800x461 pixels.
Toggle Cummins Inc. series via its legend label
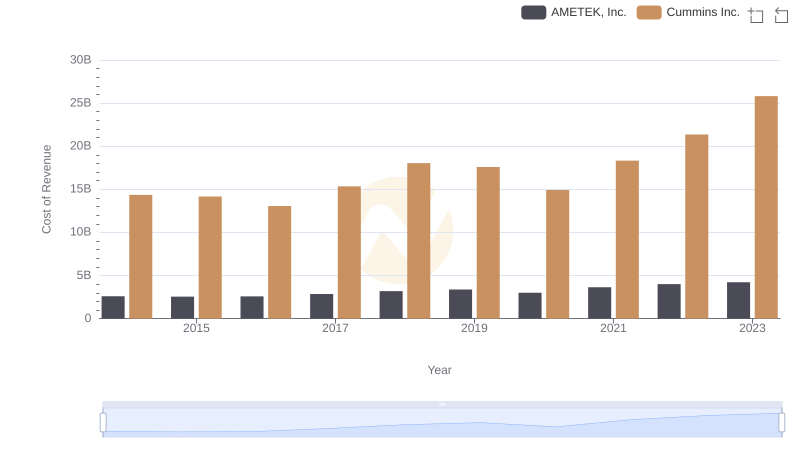click(703, 12)
